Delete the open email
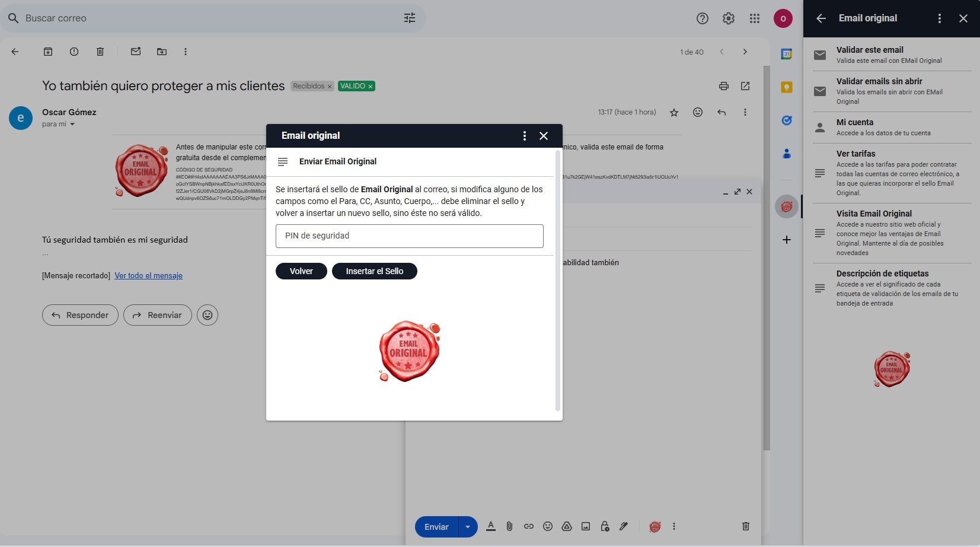Image resolution: width=980 pixels, height=547 pixels. pyautogui.click(x=100, y=52)
